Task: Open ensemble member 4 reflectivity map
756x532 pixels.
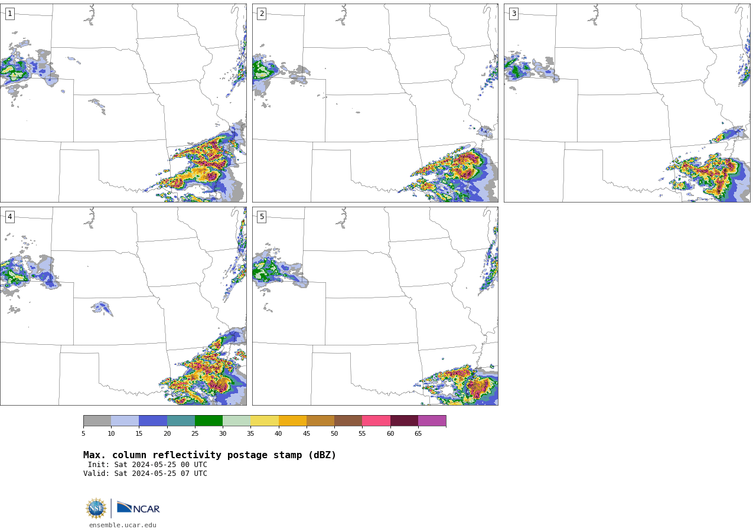Action: 123,306
